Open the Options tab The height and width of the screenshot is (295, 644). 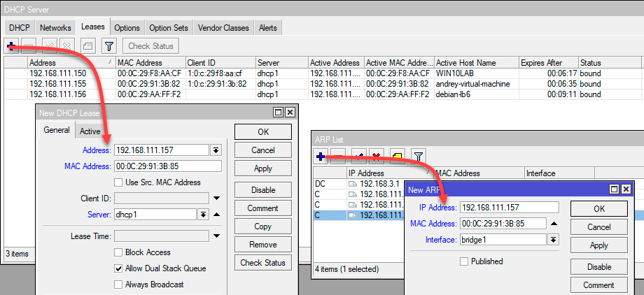(127, 28)
